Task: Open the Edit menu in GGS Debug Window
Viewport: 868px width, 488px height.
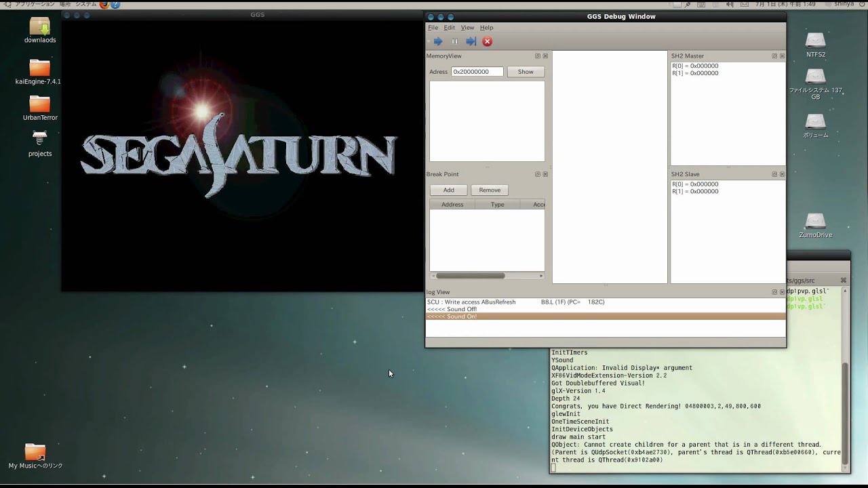Action: (x=450, y=28)
